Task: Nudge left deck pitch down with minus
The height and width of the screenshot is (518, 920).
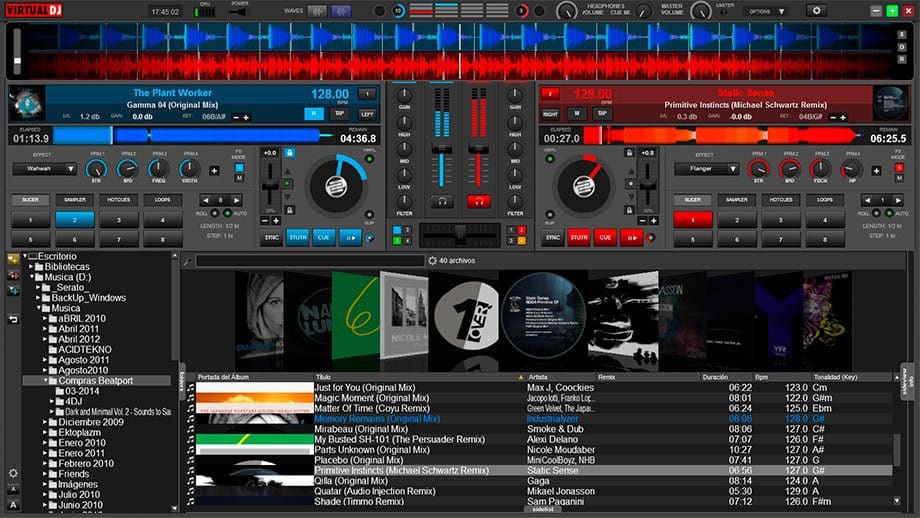Action: (265, 221)
